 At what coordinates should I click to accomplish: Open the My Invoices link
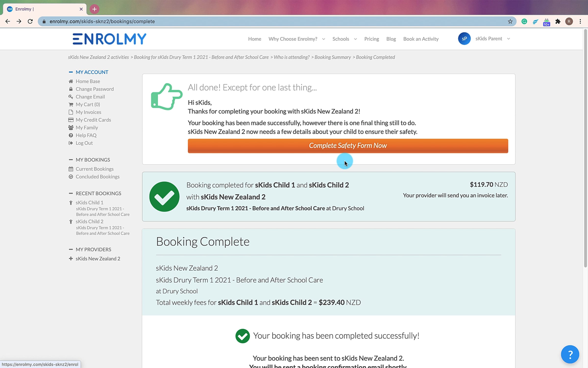(88, 112)
